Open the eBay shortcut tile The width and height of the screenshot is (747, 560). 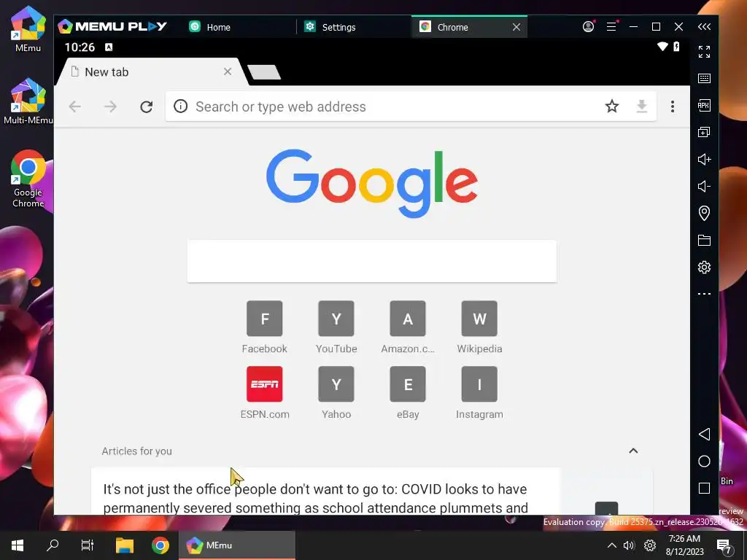(408, 393)
